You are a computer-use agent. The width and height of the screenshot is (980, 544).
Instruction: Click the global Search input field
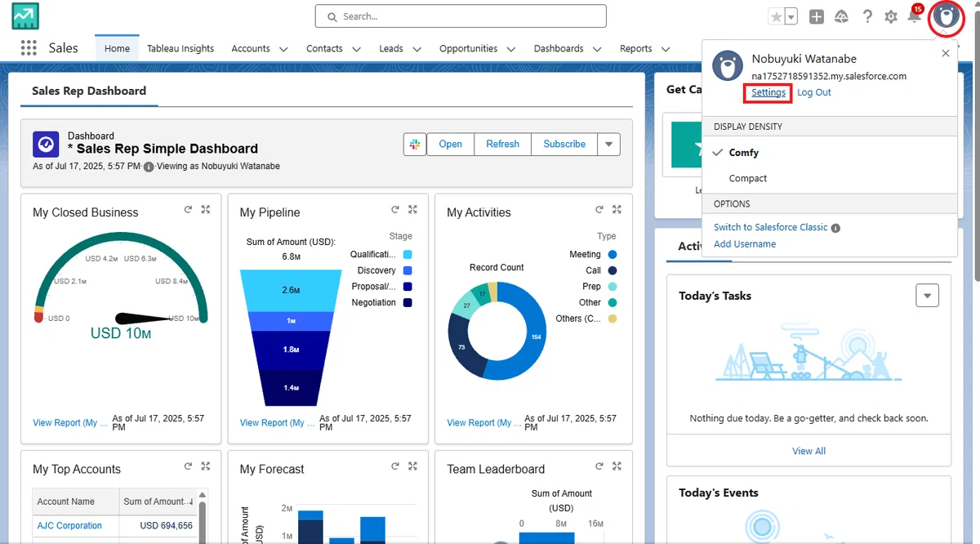(x=461, y=16)
